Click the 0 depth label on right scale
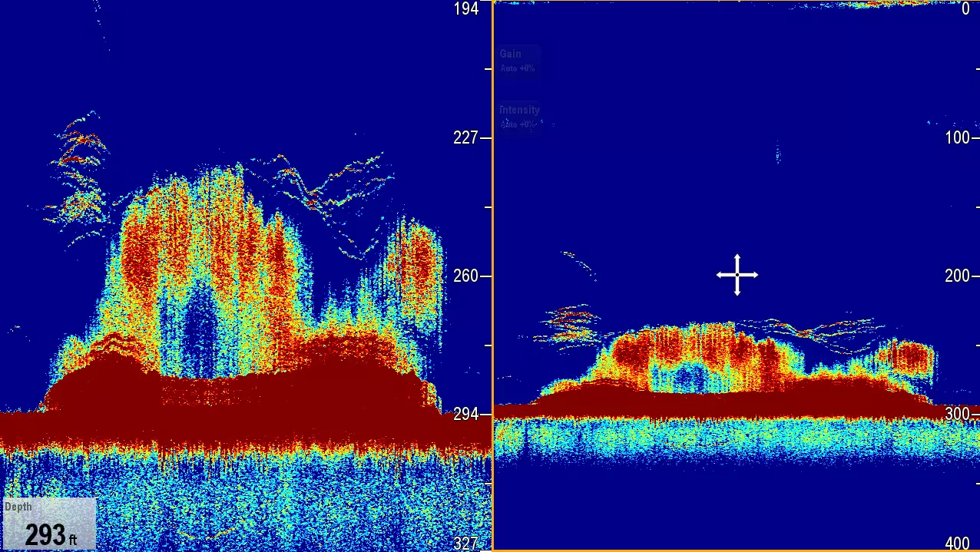Image resolution: width=980 pixels, height=552 pixels. [965, 9]
